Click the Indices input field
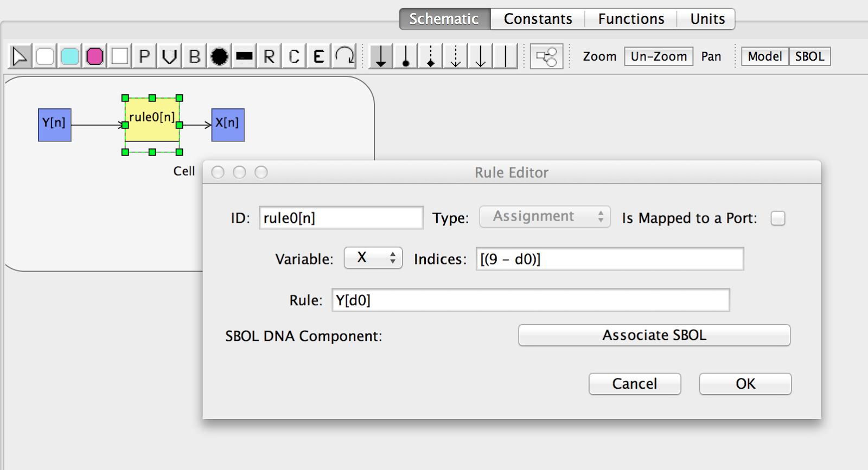The height and width of the screenshot is (470, 868). 610,259
